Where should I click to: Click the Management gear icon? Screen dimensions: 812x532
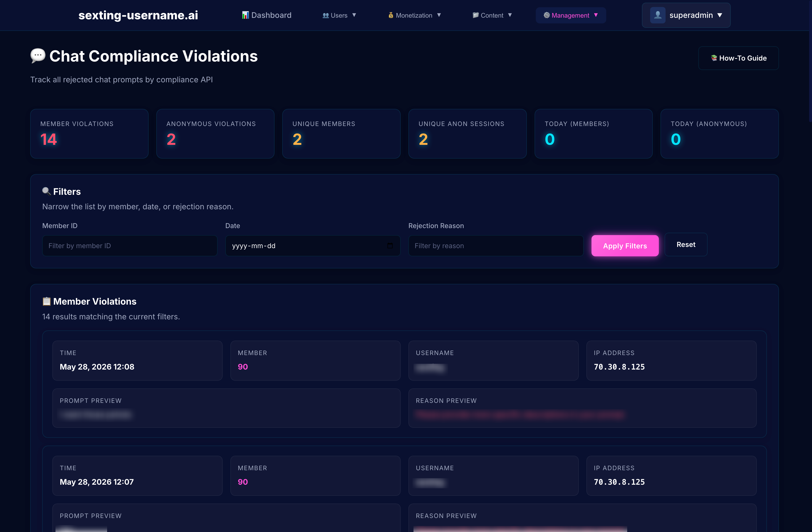click(x=547, y=15)
